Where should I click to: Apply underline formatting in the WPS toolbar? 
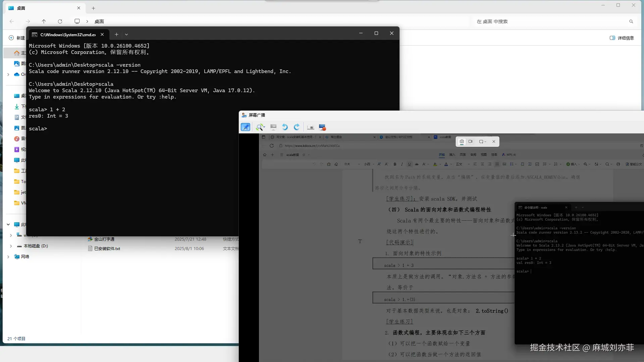(x=409, y=164)
